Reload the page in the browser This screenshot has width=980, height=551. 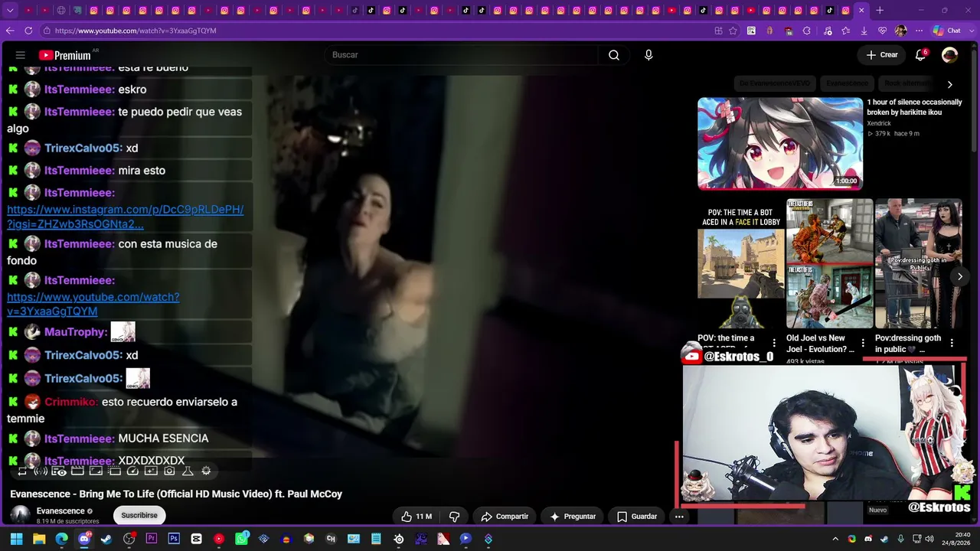(28, 31)
